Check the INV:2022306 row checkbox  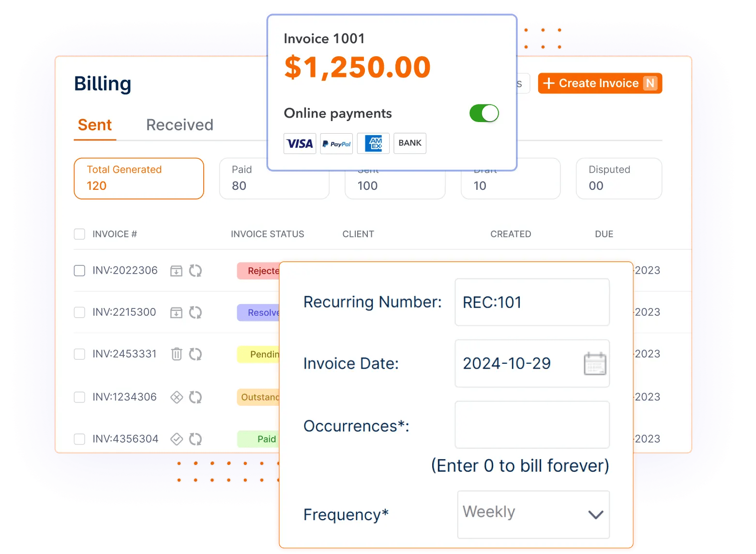(x=79, y=270)
